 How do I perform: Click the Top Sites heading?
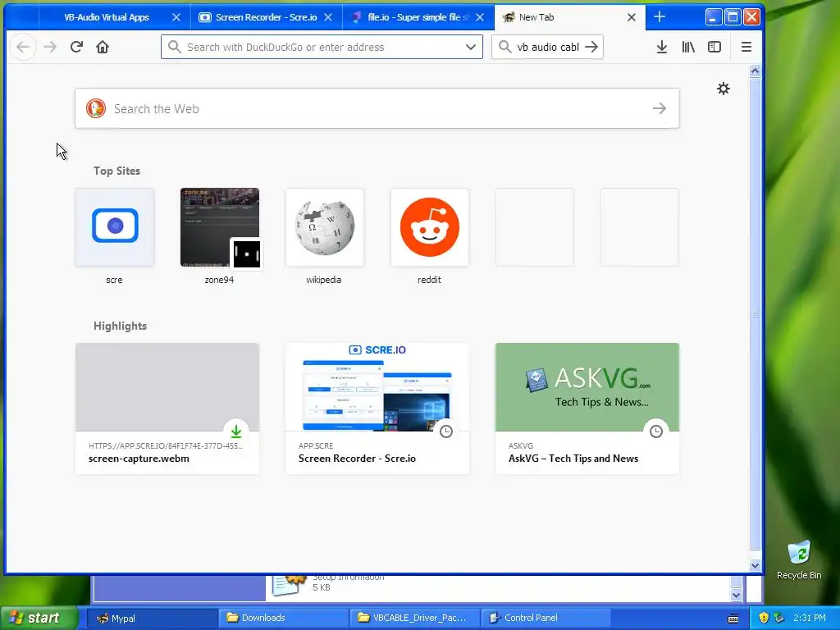pyautogui.click(x=116, y=171)
